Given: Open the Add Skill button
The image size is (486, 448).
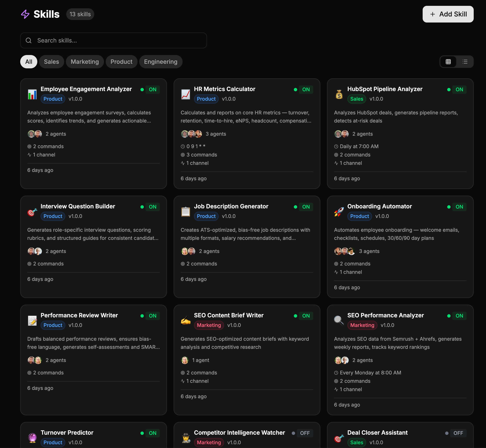Looking at the screenshot, I should [448, 14].
